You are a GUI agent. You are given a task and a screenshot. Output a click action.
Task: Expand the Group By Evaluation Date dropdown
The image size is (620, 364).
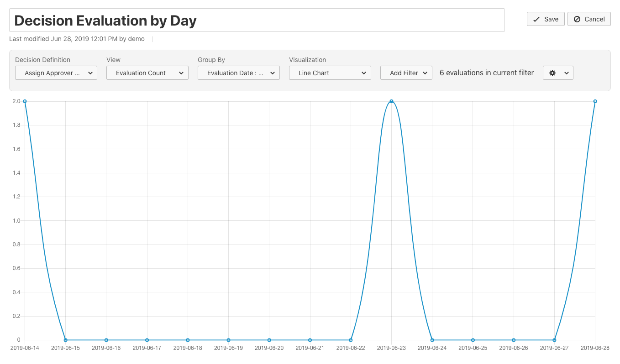[239, 73]
